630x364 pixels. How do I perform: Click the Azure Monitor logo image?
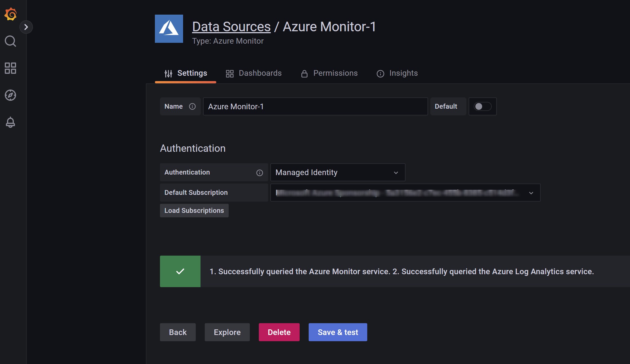pyautogui.click(x=169, y=29)
